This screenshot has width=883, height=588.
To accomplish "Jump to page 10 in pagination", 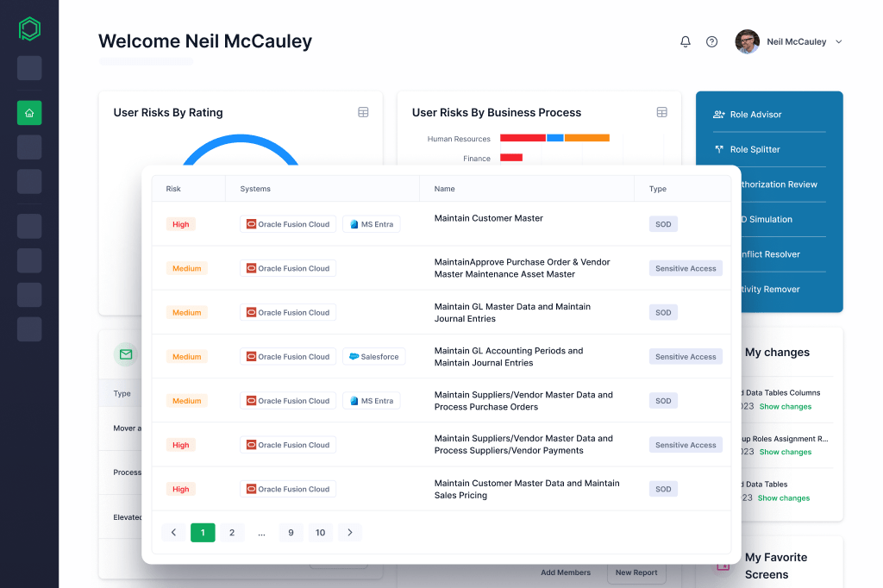I will 320,533.
